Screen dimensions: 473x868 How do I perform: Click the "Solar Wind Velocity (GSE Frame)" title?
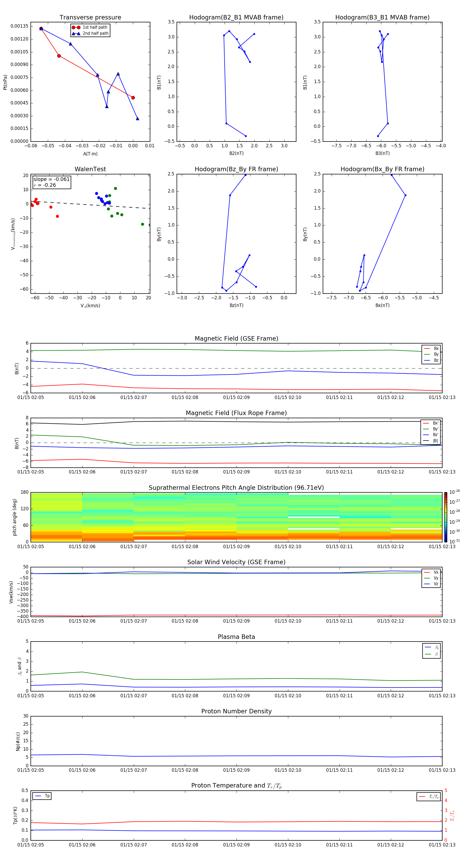236,562
